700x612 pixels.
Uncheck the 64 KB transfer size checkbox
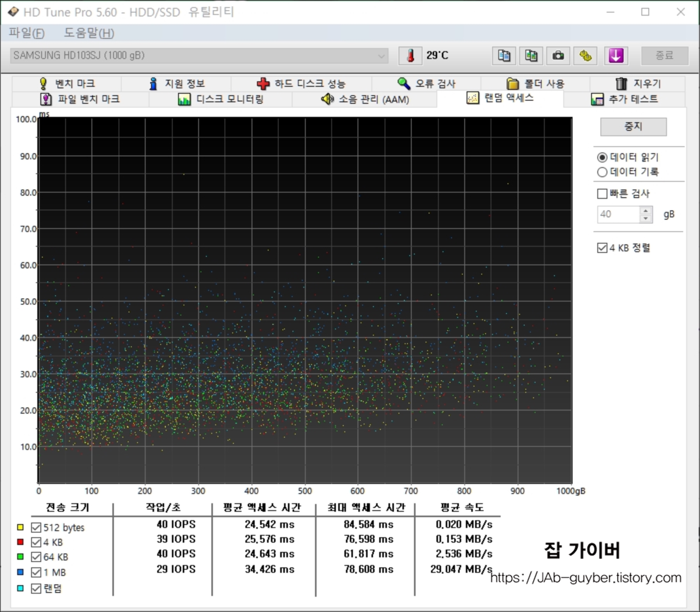[36, 557]
